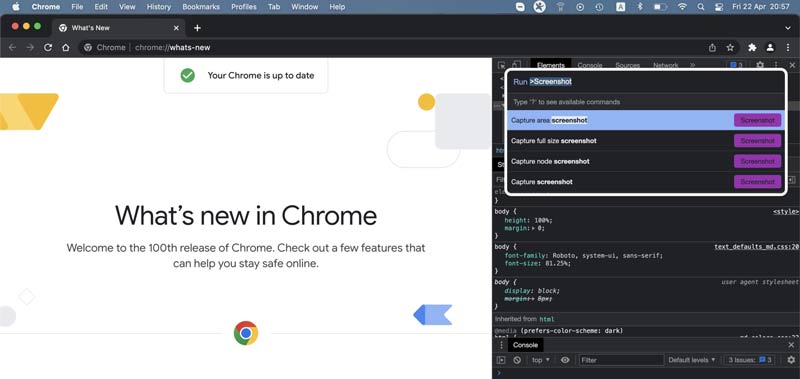Click the share page icon in address bar
800x379 pixels.
pyautogui.click(x=712, y=47)
